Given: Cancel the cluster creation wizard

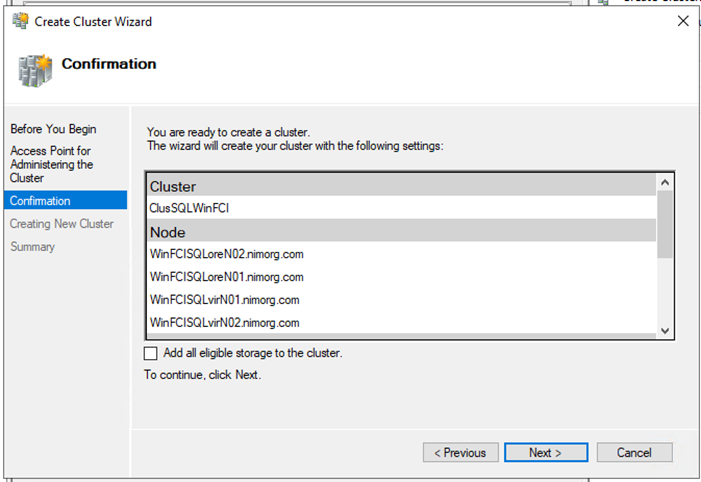Looking at the screenshot, I should click(x=634, y=452).
